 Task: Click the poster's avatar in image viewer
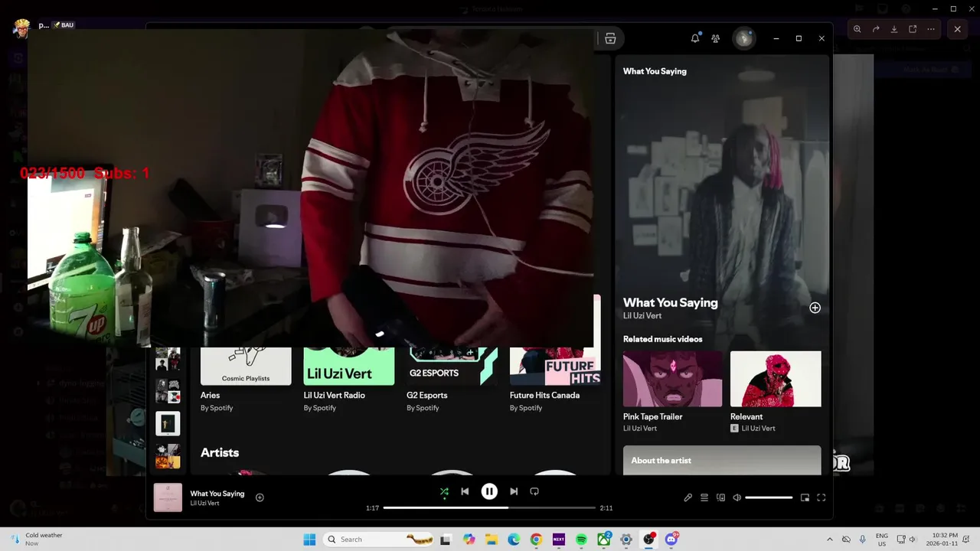coord(21,28)
